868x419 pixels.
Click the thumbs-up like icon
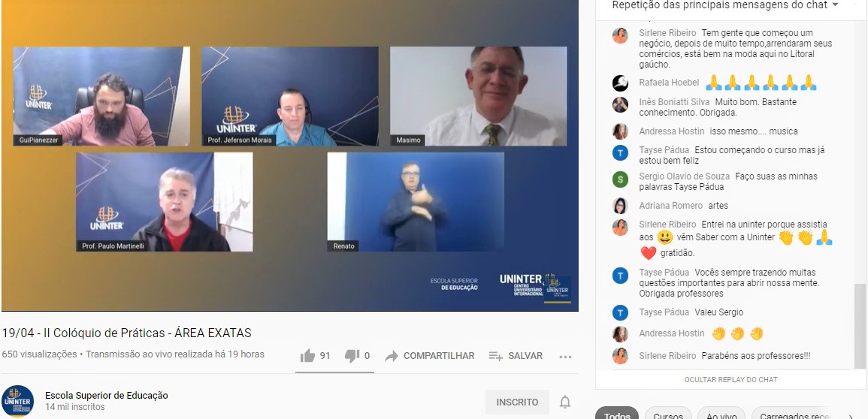pyautogui.click(x=307, y=356)
